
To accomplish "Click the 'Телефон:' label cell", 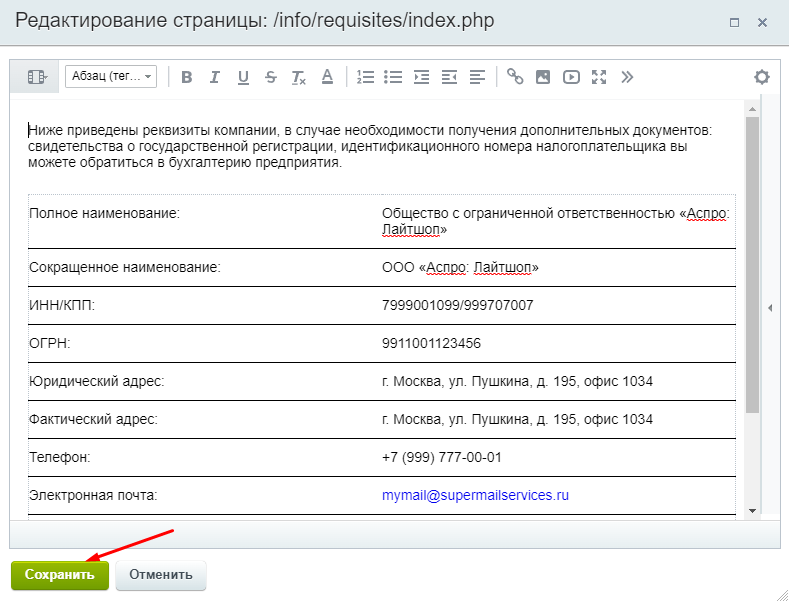I will click(x=204, y=458).
